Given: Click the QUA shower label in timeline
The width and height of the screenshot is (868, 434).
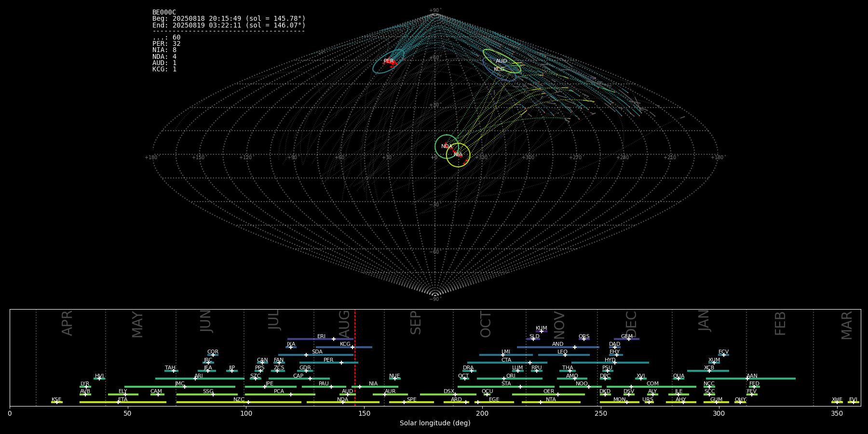Looking at the screenshot, I should (x=678, y=376).
